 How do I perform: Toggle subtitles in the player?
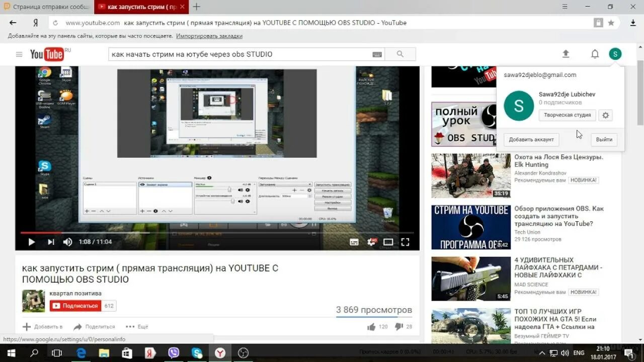[354, 242]
